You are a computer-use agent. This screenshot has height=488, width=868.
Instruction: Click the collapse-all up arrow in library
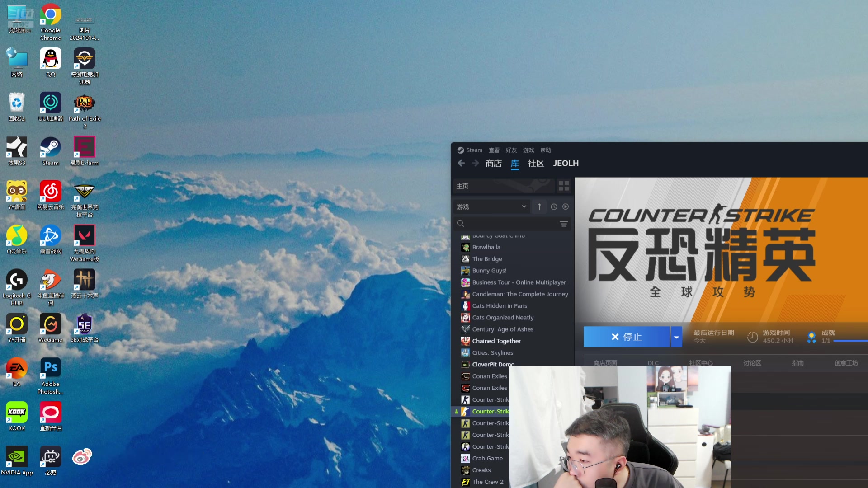pos(539,206)
